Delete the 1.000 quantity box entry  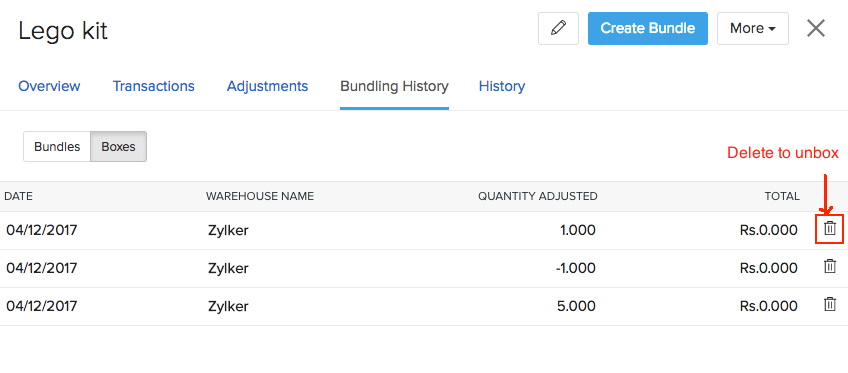point(830,229)
